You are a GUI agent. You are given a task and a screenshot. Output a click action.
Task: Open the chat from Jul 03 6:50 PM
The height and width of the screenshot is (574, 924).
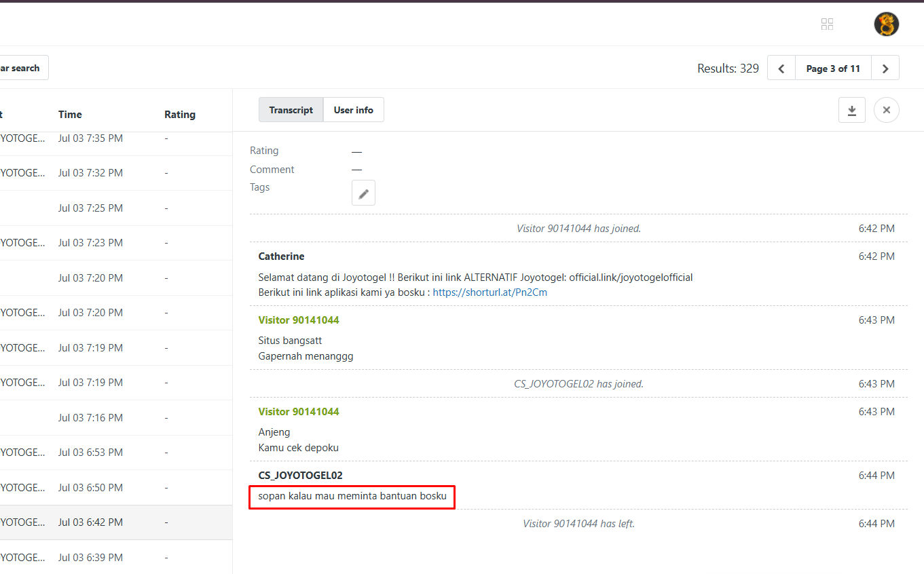tap(116, 488)
